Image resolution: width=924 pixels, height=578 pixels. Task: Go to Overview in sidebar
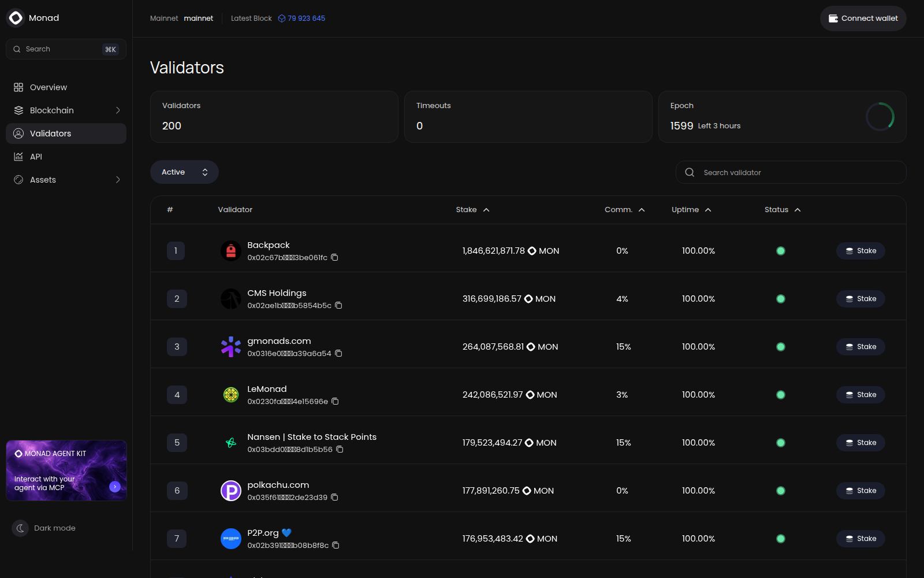[x=66, y=87]
